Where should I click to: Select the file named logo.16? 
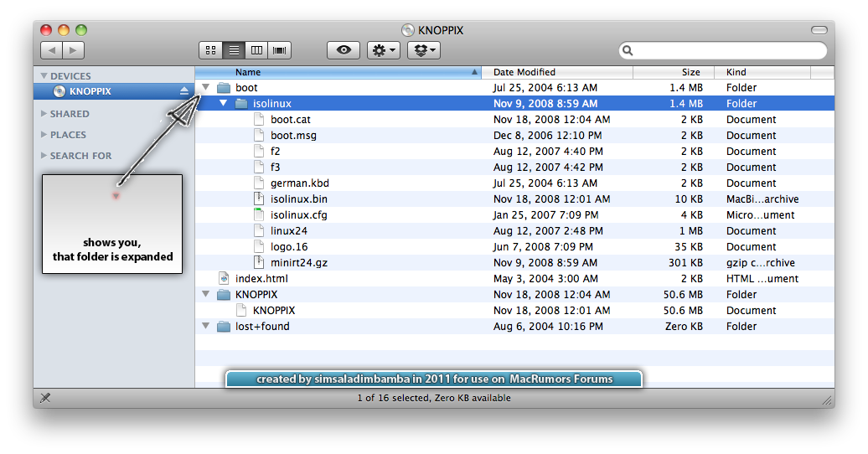(289, 247)
